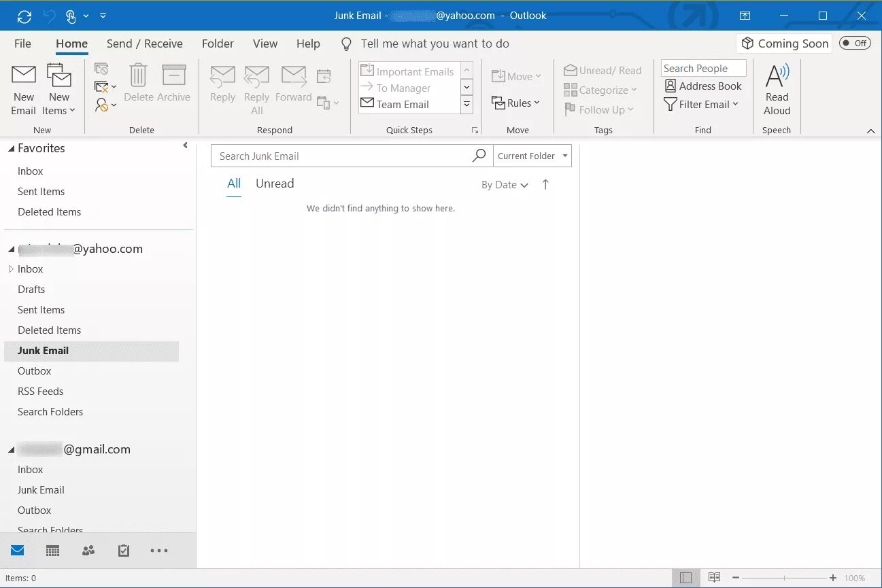Click in the Search People box
882x588 pixels.
click(x=703, y=68)
